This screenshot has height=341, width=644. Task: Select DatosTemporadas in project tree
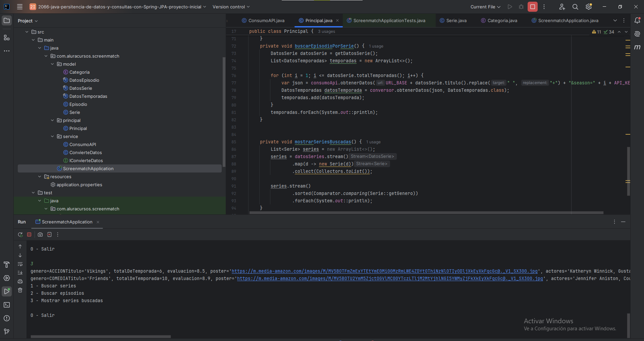coord(88,96)
